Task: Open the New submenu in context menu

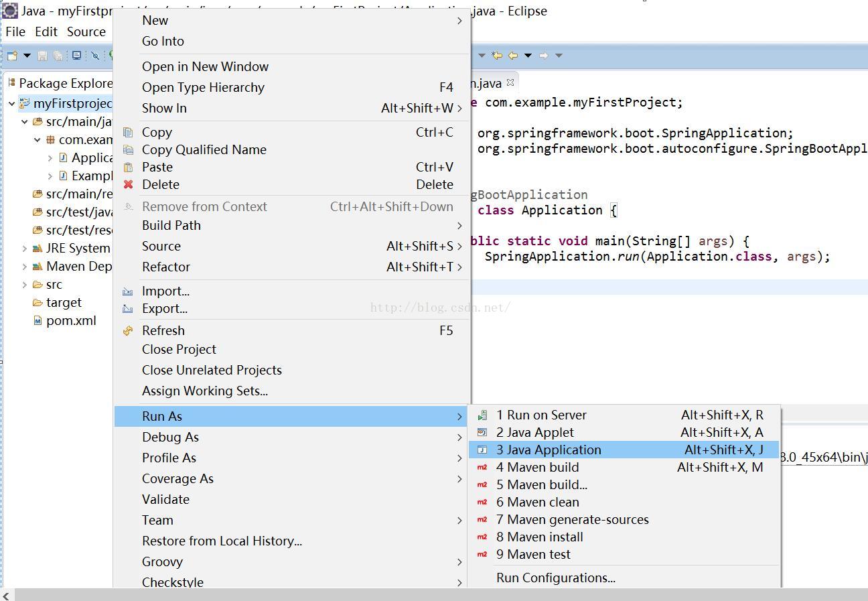Action: click(x=292, y=20)
